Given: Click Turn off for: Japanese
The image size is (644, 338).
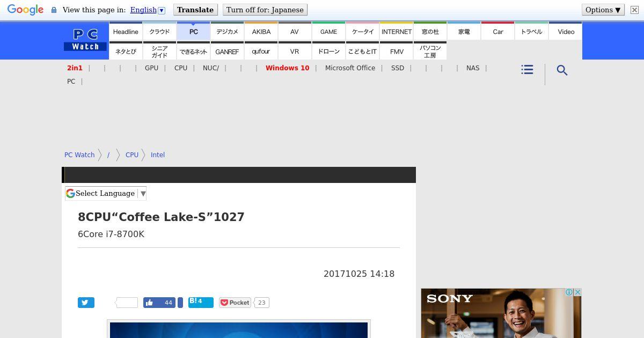Looking at the screenshot, I should (x=265, y=10).
